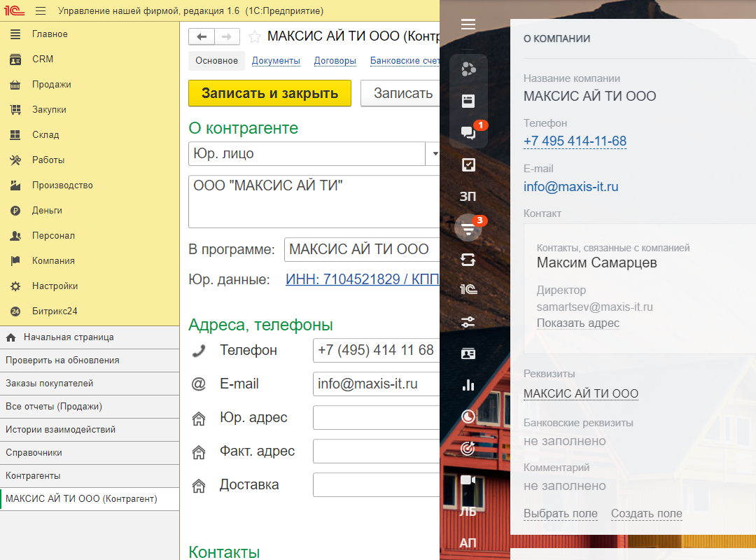This screenshot has height=560, width=756.
Task: Click the Bitrix24 target icon
Action: point(468,448)
